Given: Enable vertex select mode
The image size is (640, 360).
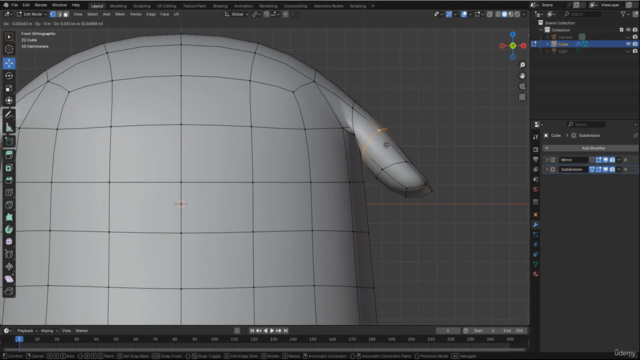Looking at the screenshot, I should click(53, 14).
